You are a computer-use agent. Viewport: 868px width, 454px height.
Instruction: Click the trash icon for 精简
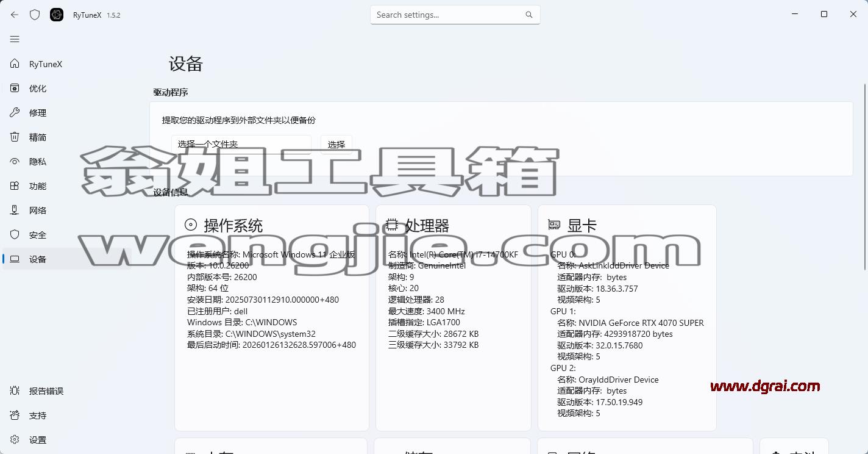click(15, 137)
